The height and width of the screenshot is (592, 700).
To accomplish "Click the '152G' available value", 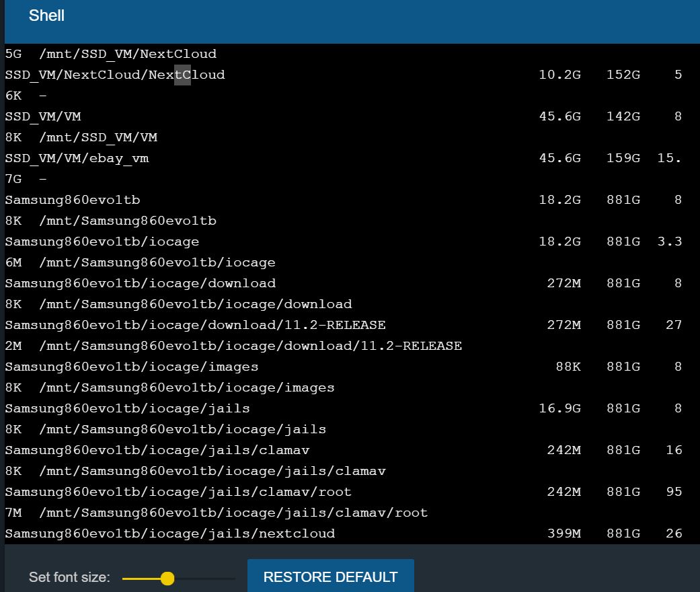I will tap(623, 75).
